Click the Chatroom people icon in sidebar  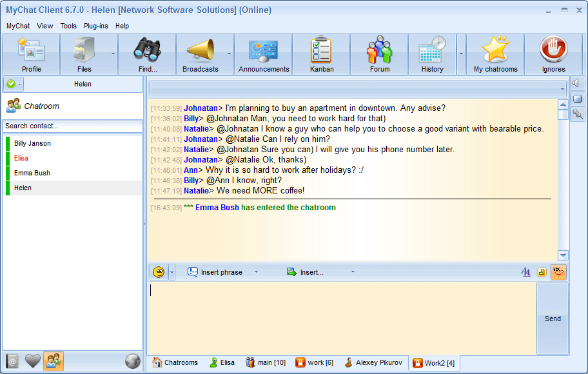[x=13, y=106]
